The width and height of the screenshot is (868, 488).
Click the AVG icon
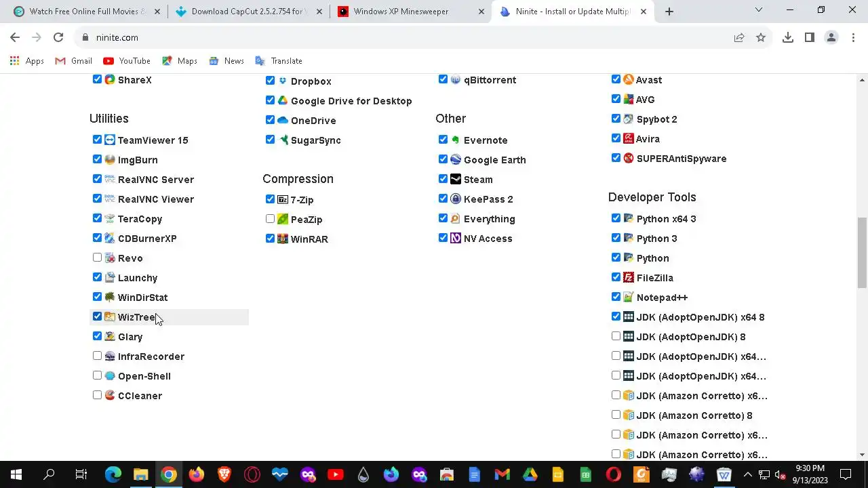629,99
